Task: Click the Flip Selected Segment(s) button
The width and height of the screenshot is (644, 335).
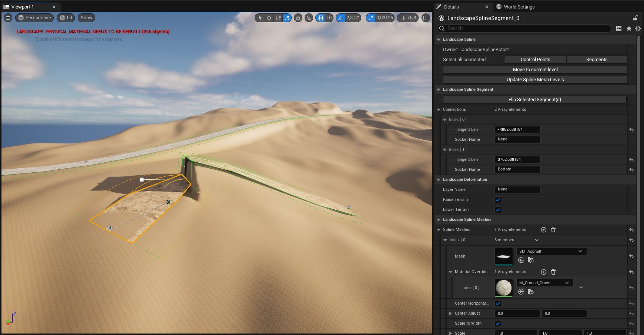Action: (534, 100)
